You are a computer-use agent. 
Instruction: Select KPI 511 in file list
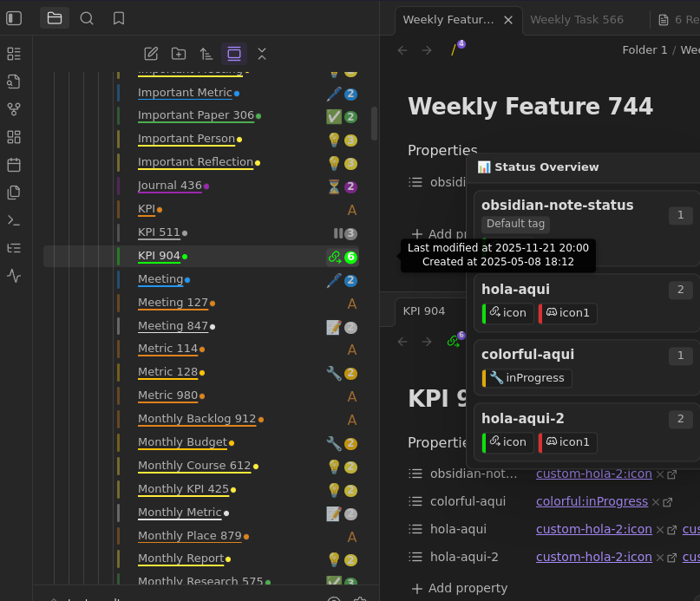(159, 232)
